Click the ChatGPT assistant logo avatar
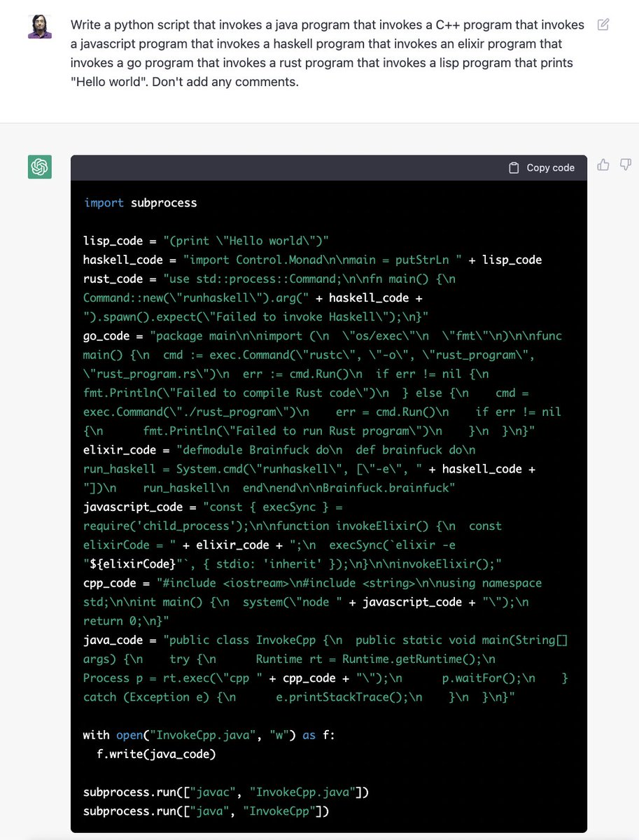 40,167
